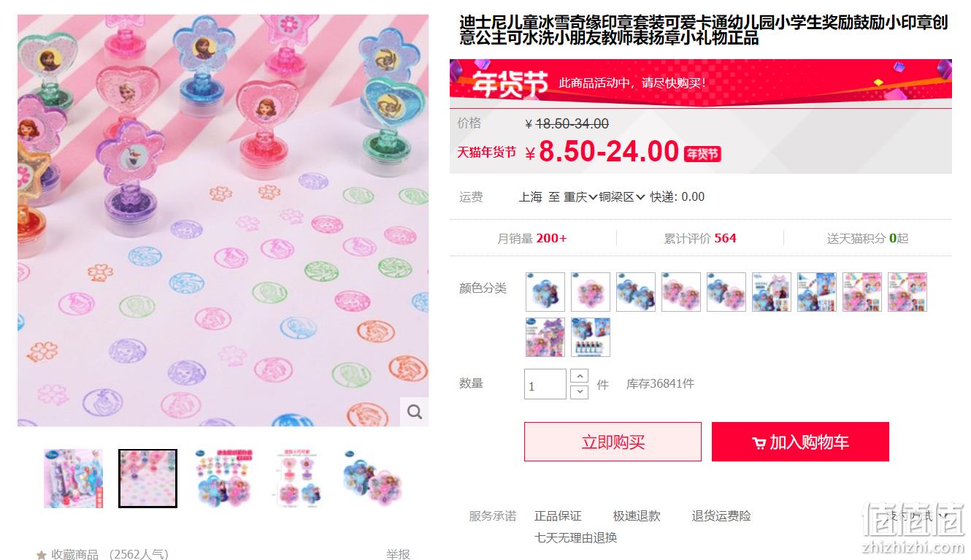Screen dimensions: 971x560
Task: Decrease quantity with the down arrow
Action: coord(579,392)
